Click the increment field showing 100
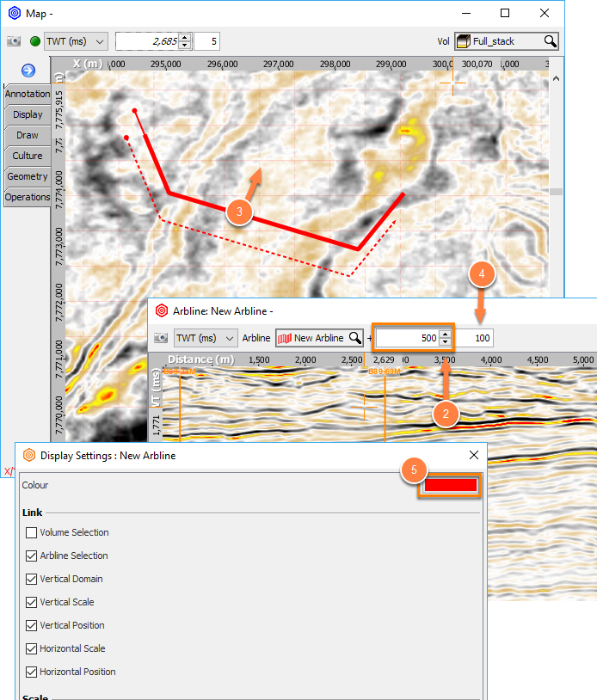This screenshot has width=597, height=700. (x=474, y=338)
